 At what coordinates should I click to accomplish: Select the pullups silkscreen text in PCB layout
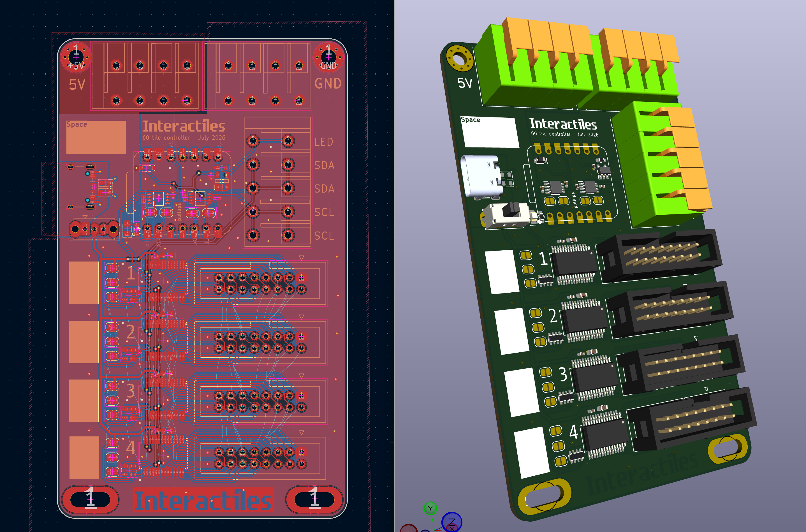(179, 212)
